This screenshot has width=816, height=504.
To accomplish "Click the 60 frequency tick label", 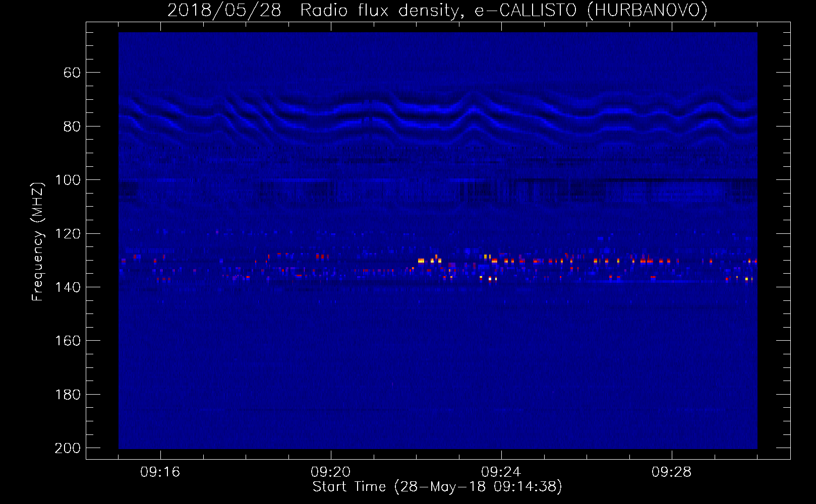I will (x=72, y=73).
